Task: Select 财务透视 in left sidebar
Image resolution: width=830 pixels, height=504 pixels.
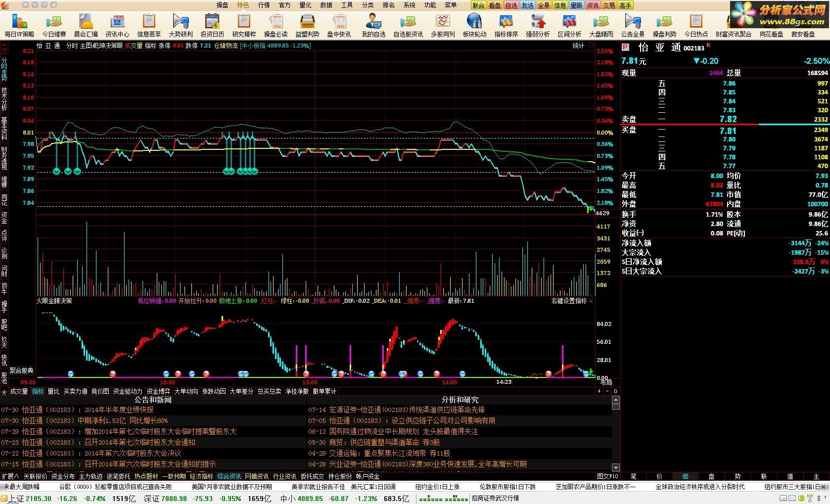Action: (x=4, y=158)
